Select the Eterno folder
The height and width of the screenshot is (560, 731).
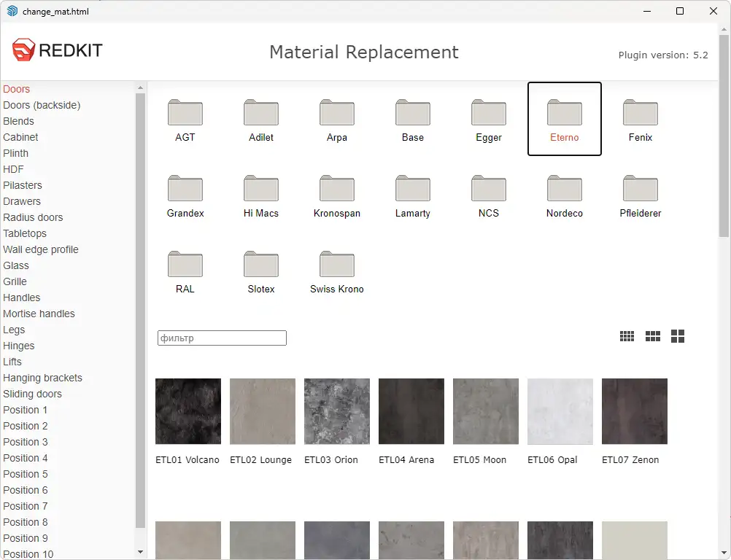tap(564, 118)
